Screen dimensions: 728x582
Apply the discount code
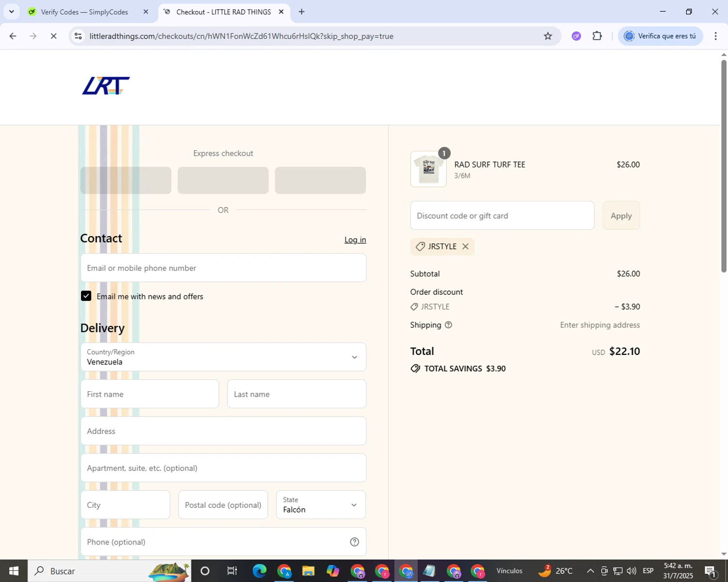point(621,215)
